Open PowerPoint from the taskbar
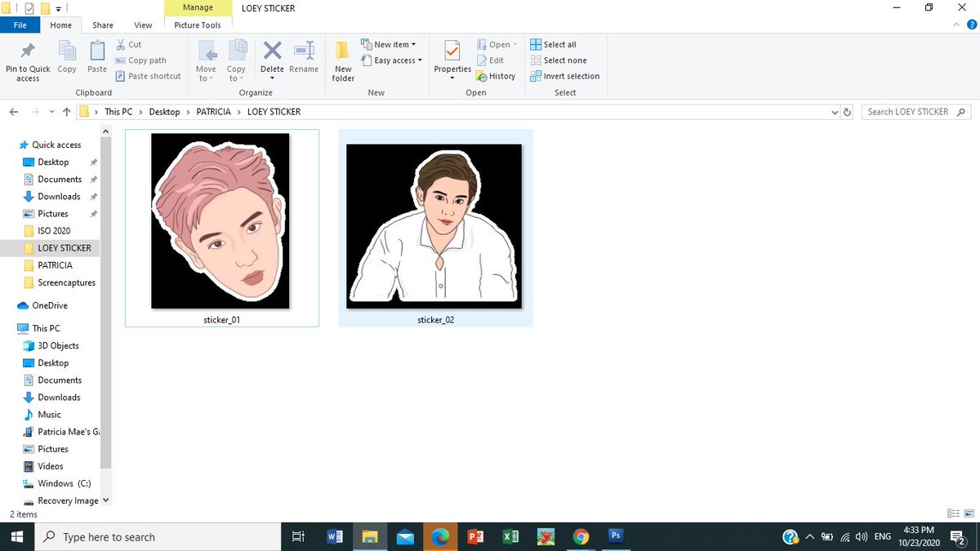The width and height of the screenshot is (980, 551). (x=475, y=537)
